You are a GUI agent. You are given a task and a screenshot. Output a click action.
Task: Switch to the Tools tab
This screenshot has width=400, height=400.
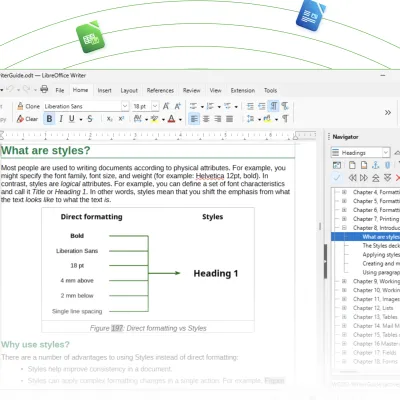tap(270, 90)
